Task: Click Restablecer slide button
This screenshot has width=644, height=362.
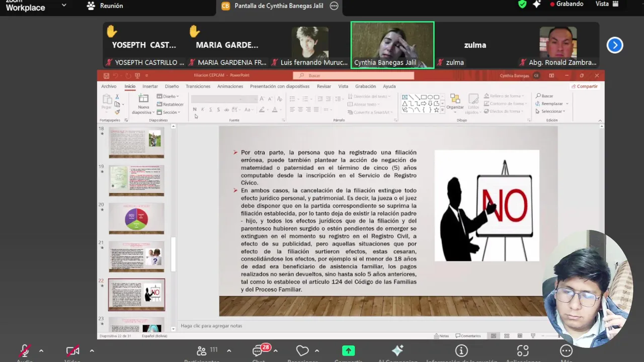Action: [171, 105]
